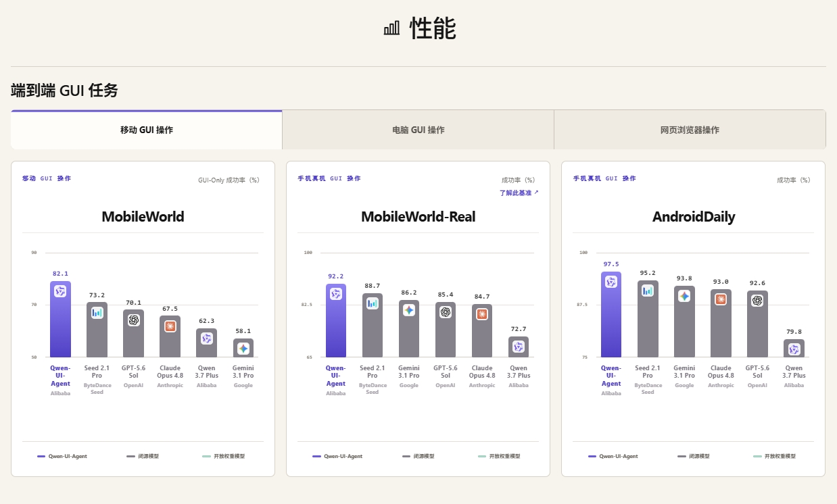This screenshot has height=504, width=837.
Task: Toggle 闭源模型 legend in AndroidDaily card
Action: [x=694, y=456]
